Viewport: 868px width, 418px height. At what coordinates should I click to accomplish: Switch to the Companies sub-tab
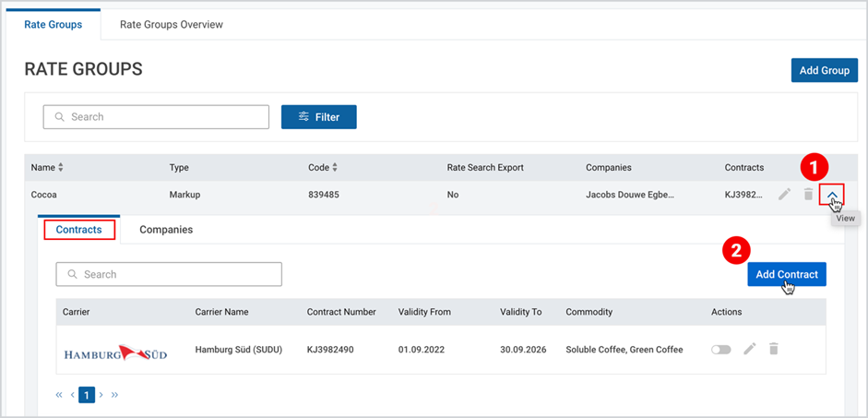166,230
